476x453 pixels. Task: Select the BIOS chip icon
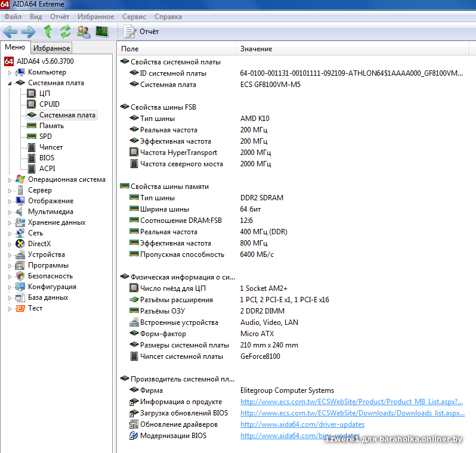point(32,158)
